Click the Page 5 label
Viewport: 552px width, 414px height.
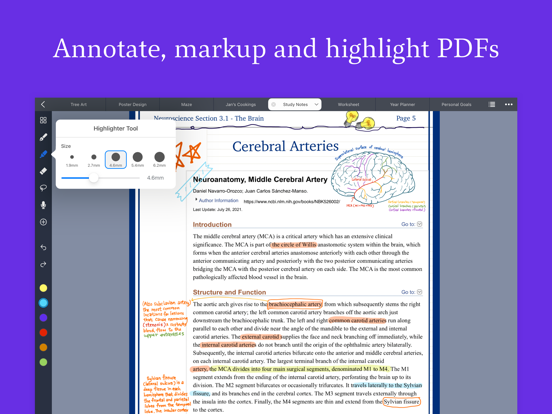click(406, 118)
